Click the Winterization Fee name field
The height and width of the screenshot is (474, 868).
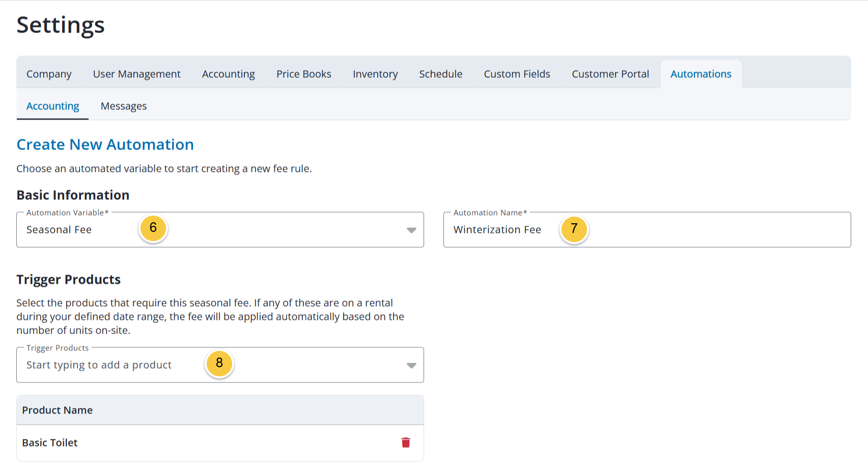(647, 230)
